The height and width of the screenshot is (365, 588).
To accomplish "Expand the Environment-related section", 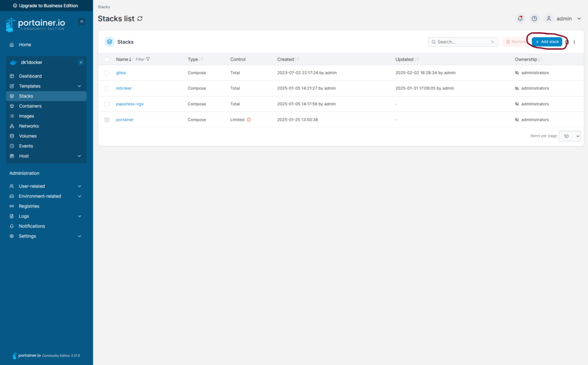I will coord(79,196).
